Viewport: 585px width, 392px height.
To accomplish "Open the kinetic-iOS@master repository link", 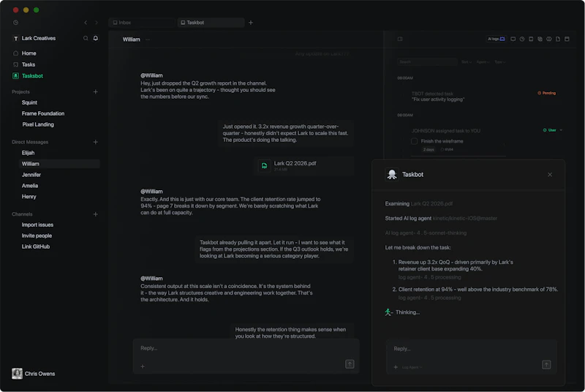I will (465, 218).
